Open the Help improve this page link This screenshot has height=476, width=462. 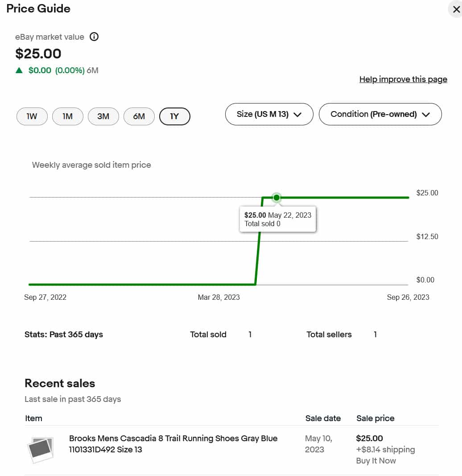tap(403, 79)
